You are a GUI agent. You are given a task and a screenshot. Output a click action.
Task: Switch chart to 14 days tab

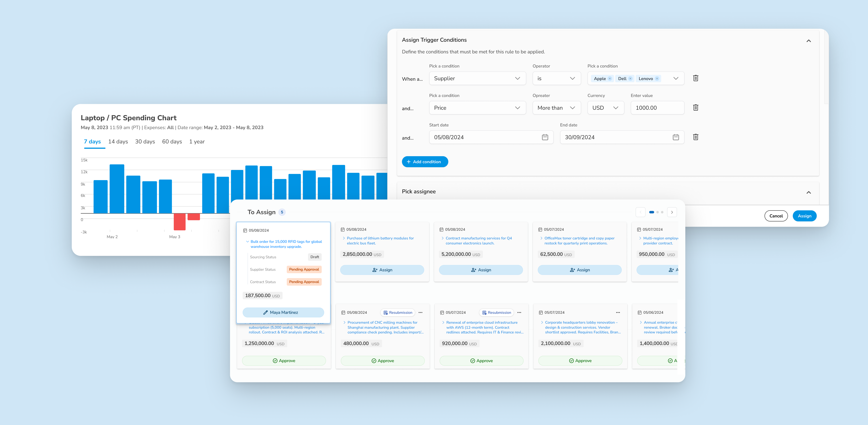(118, 141)
